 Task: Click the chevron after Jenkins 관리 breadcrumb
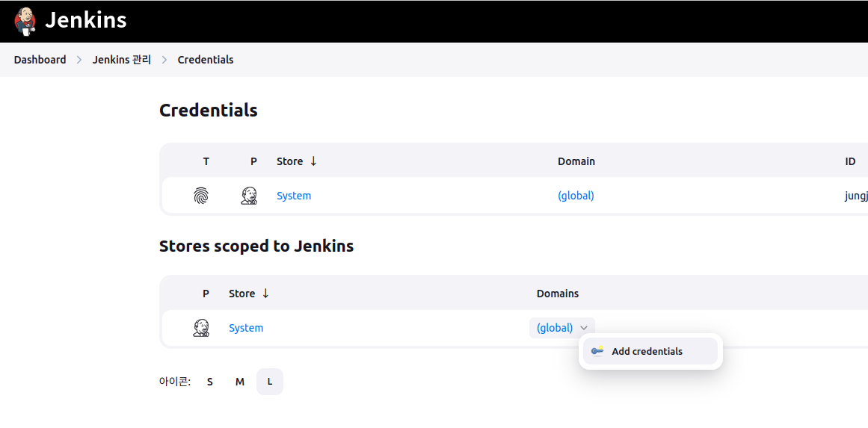[164, 60]
